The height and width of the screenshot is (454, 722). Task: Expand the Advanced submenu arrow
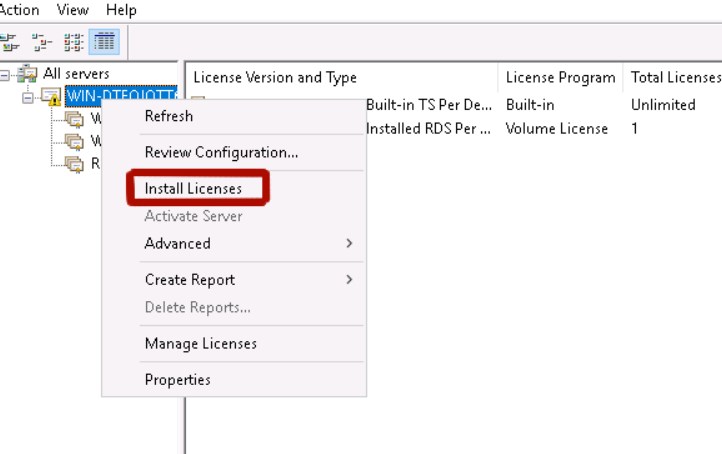tap(349, 243)
